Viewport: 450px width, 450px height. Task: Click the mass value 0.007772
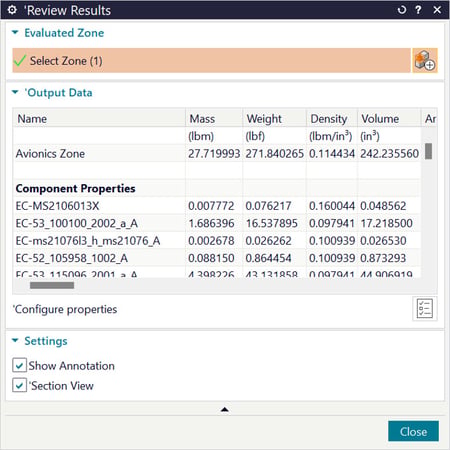pos(211,206)
